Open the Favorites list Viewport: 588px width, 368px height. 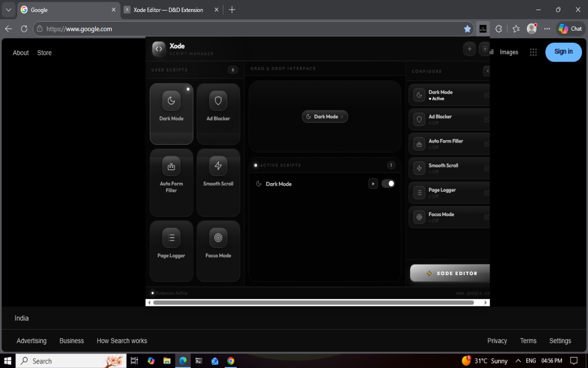click(516, 29)
